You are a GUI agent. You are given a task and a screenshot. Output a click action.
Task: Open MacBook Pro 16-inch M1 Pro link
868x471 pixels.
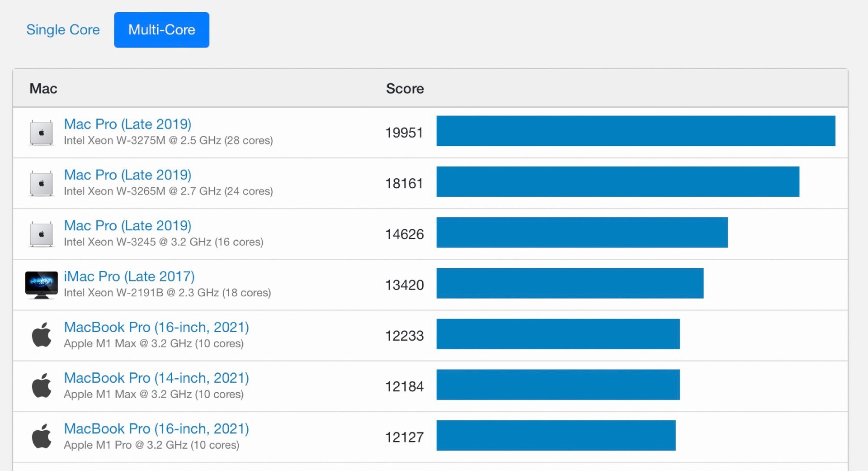pyautogui.click(x=156, y=428)
